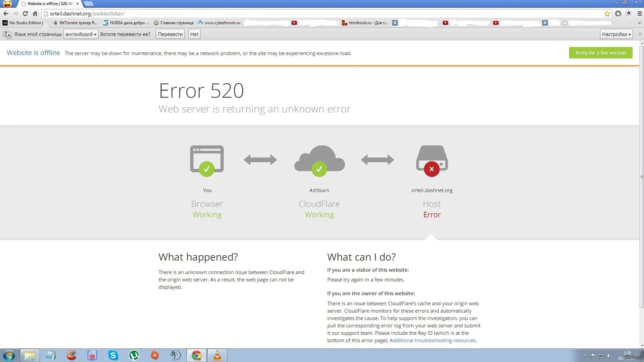Click the Retry for a live version button
This screenshot has height=362, width=644.
point(601,53)
